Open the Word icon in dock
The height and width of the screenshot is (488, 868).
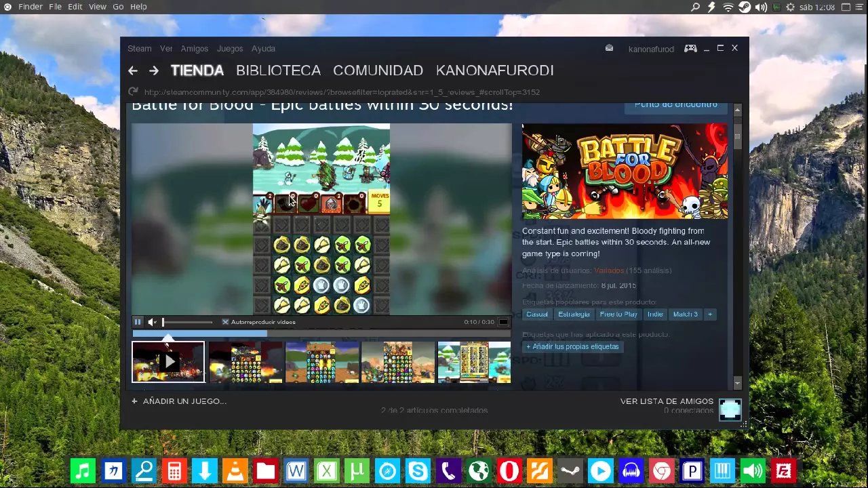296,471
